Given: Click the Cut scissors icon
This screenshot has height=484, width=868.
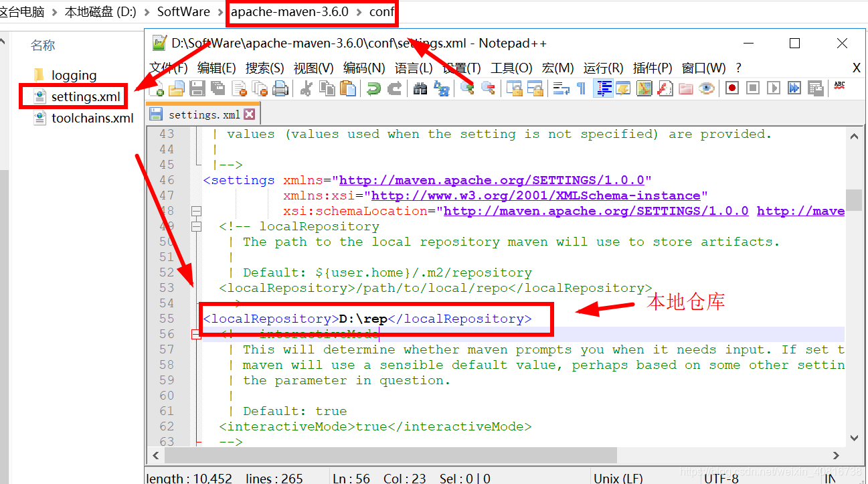Looking at the screenshot, I should tap(306, 88).
